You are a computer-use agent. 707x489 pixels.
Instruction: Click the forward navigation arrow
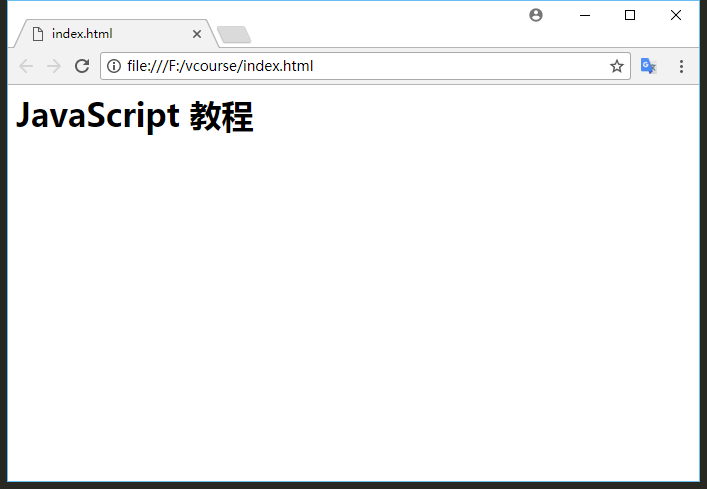[54, 66]
